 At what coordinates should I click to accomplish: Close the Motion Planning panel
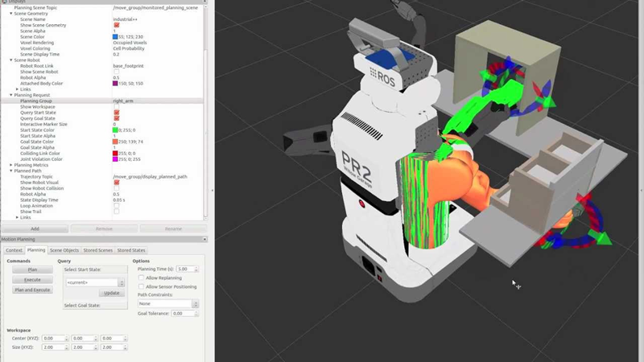204,239
